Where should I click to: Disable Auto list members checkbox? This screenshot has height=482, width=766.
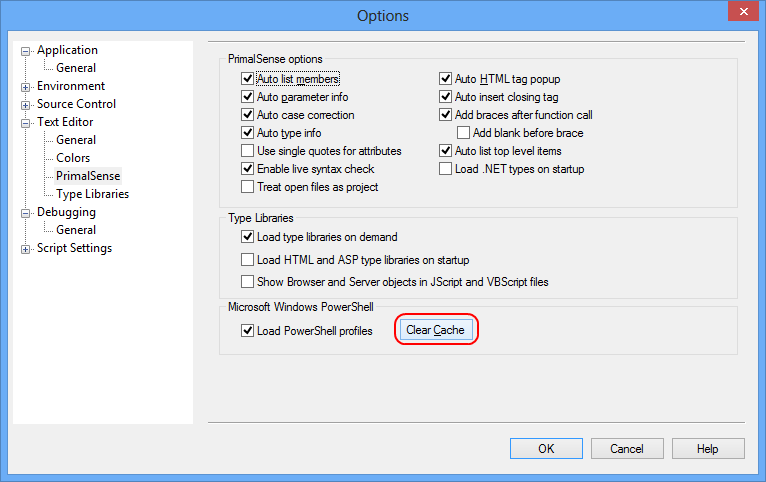tap(247, 79)
